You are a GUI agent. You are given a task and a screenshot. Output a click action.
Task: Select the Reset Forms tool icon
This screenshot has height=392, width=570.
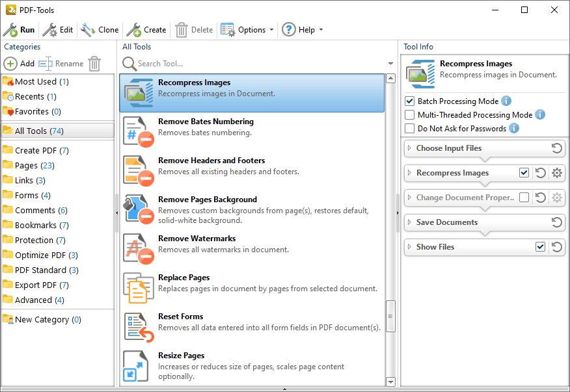pyautogui.click(x=139, y=327)
